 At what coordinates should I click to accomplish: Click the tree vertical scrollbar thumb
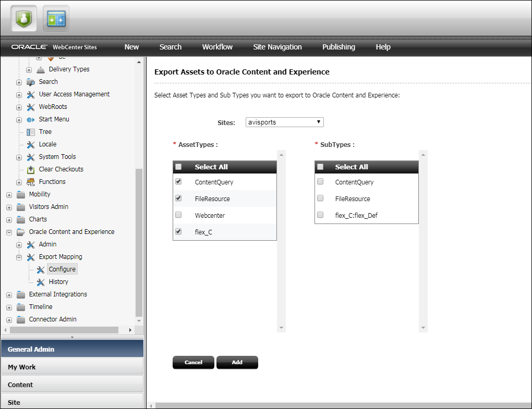[139, 242]
